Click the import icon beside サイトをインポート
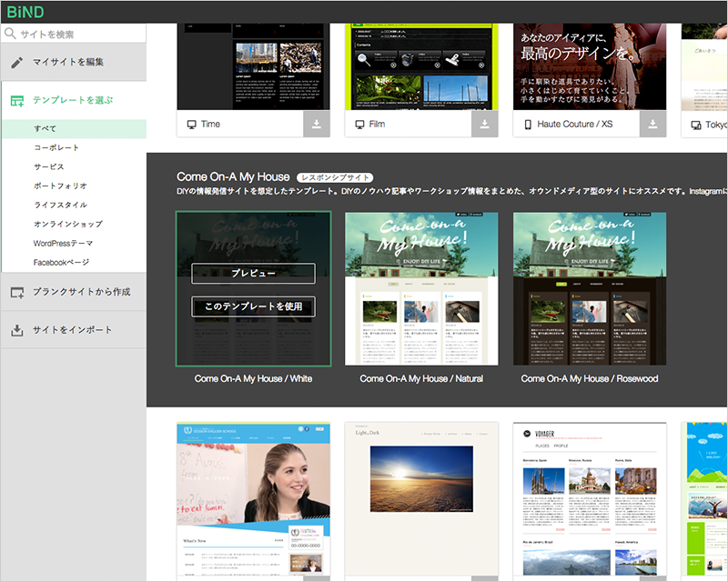 click(16, 330)
